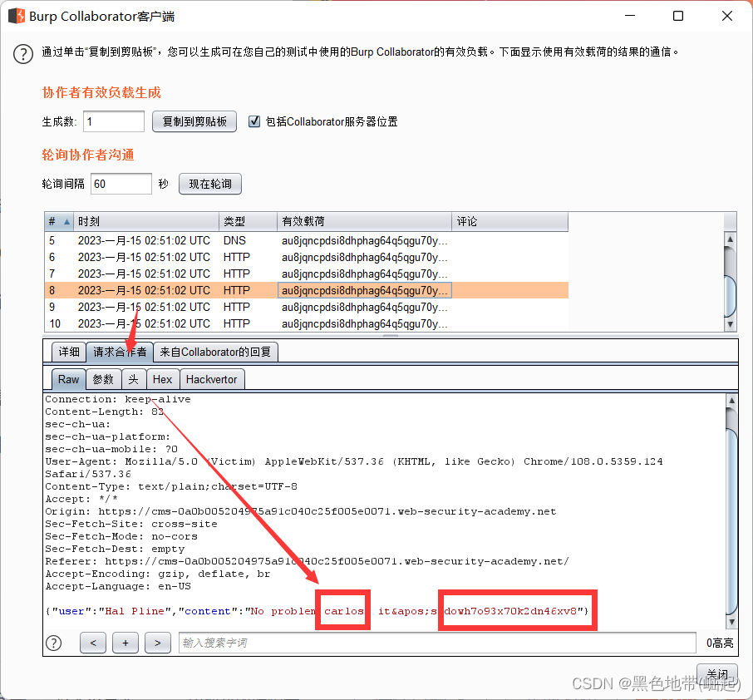
Task: Open the Hackvertor tab
Action: pos(211,380)
